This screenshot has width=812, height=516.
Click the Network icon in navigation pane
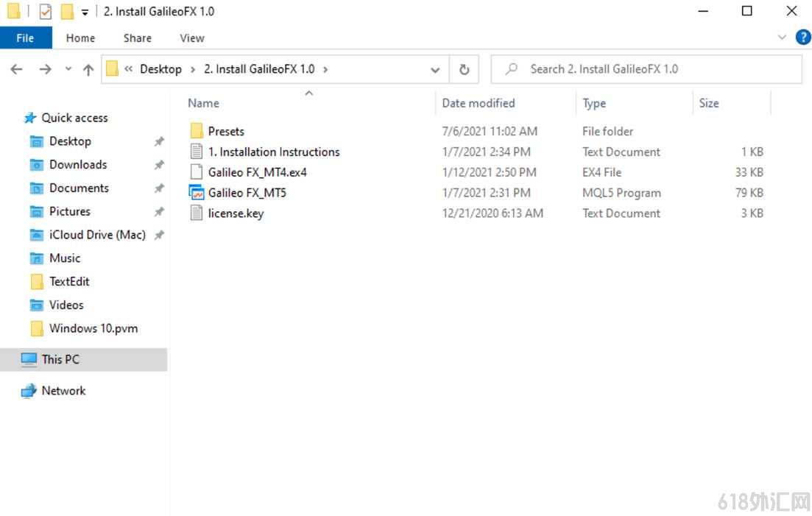[29, 391]
